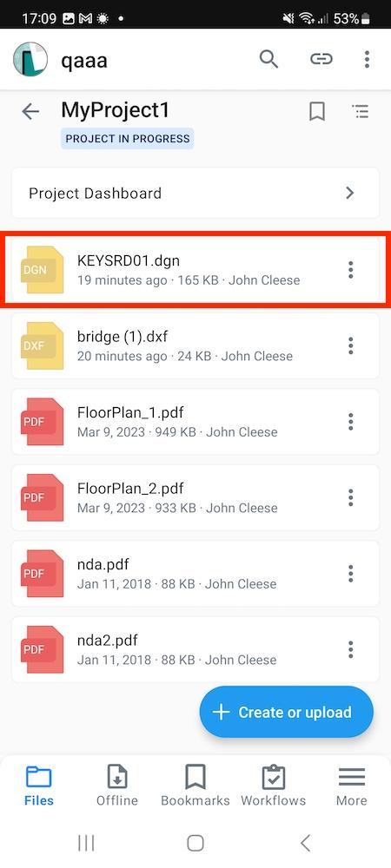Viewport: 391px width, 868px height.
Task: Open the More menu tab
Action: click(352, 786)
